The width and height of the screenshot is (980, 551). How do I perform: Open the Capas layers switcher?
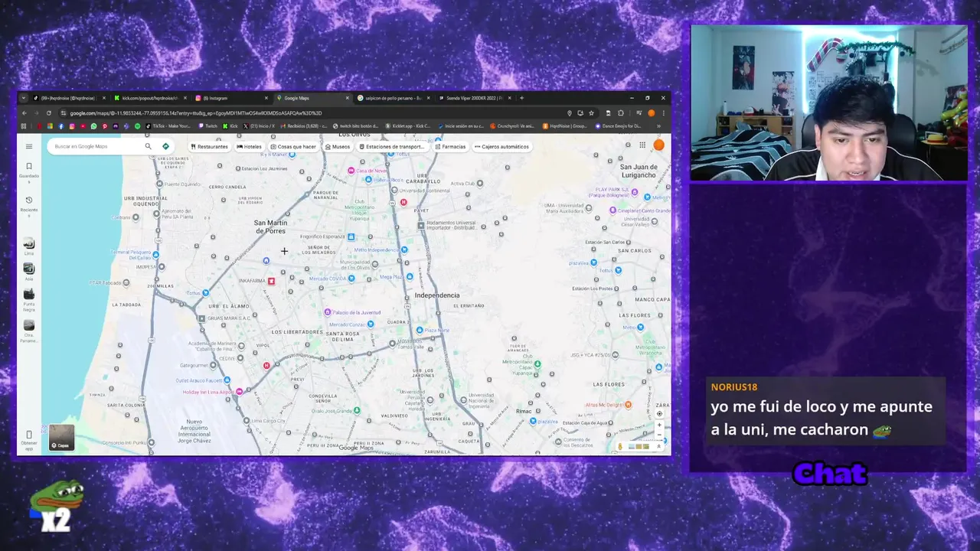coord(61,437)
